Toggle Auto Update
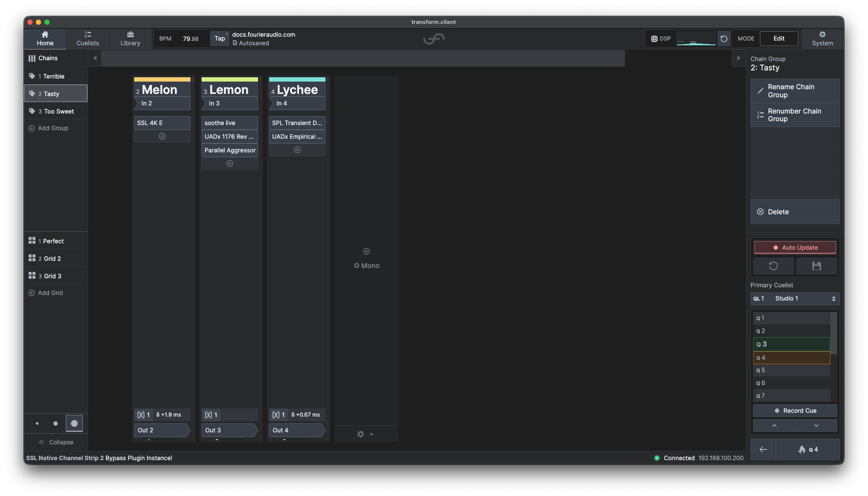This screenshot has height=496, width=868. point(795,248)
